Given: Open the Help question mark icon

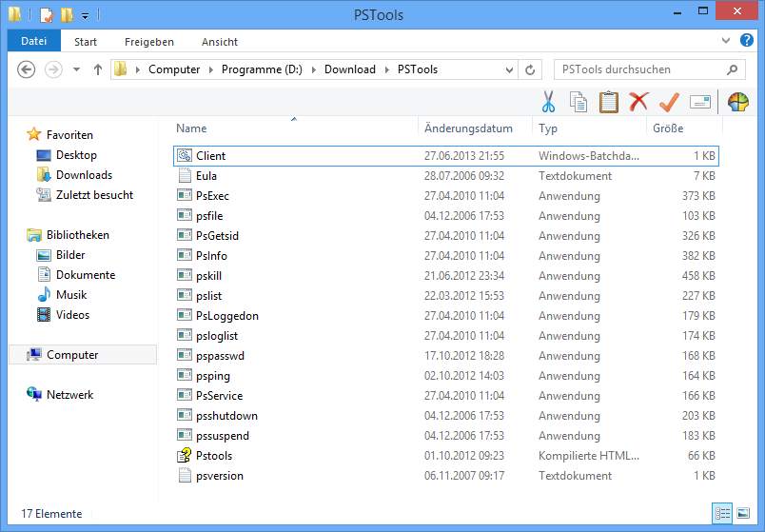Looking at the screenshot, I should (747, 40).
